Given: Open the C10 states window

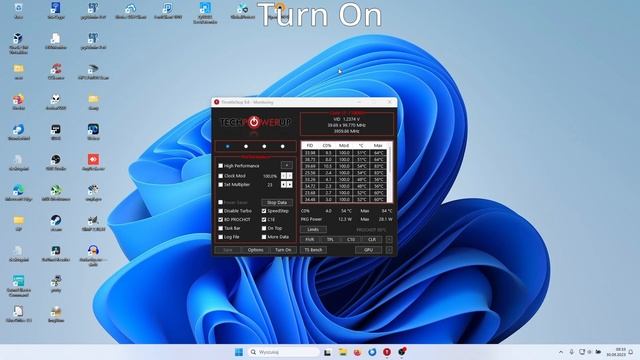Looking at the screenshot, I should coord(351,240).
